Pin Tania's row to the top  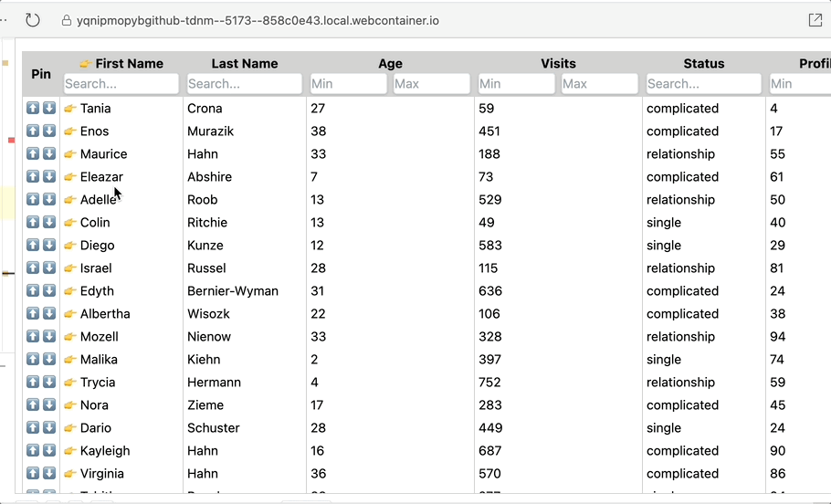[x=33, y=108]
